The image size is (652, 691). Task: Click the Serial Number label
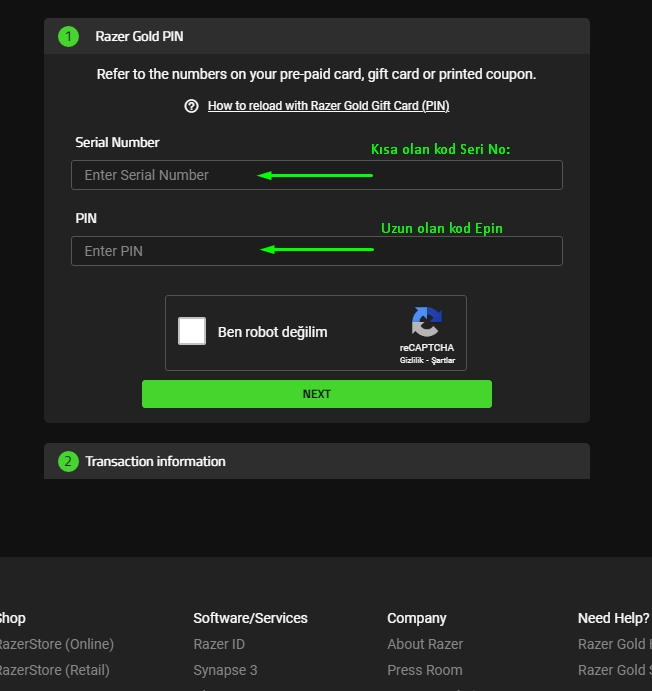(117, 142)
